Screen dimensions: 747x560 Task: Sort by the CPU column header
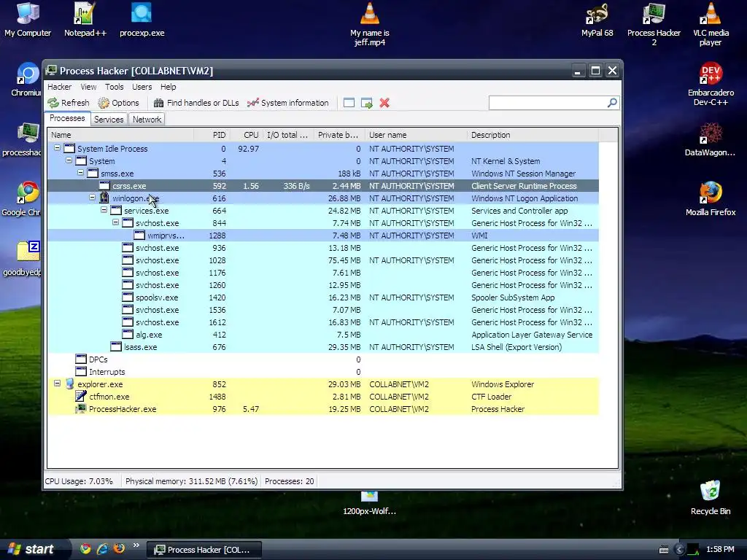pyautogui.click(x=247, y=135)
